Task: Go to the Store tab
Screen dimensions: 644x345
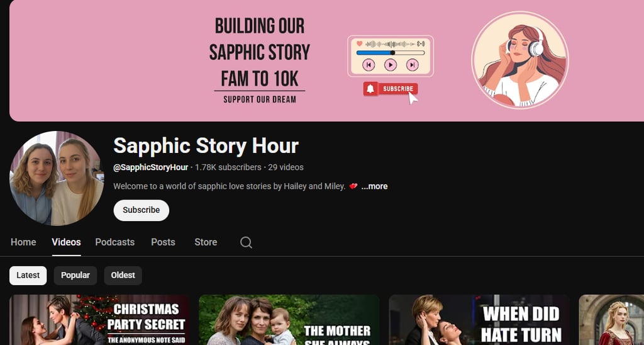Action: (206, 242)
